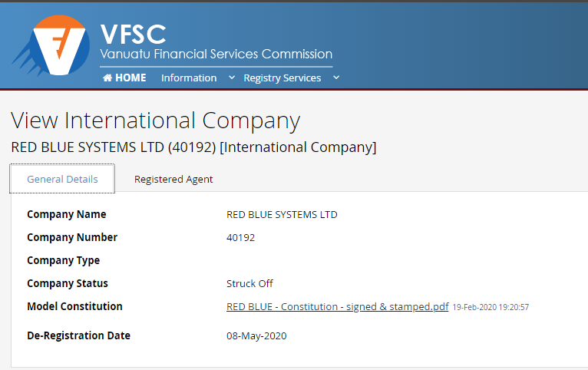This screenshot has width=588, height=370.
Task: Click the Model Constitution field label
Action: pyautogui.click(x=74, y=306)
